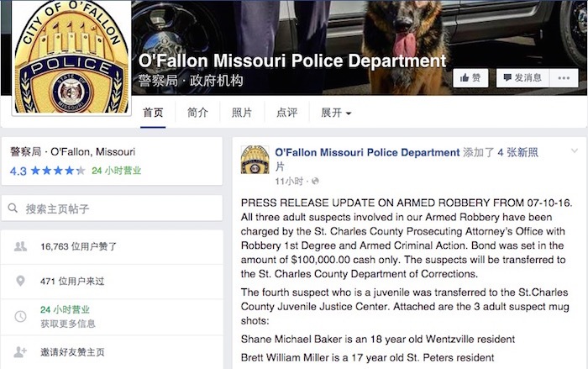Image resolution: width=588 pixels, height=369 pixels.
Task: Click the location pin icon for visits
Action: click(x=21, y=281)
